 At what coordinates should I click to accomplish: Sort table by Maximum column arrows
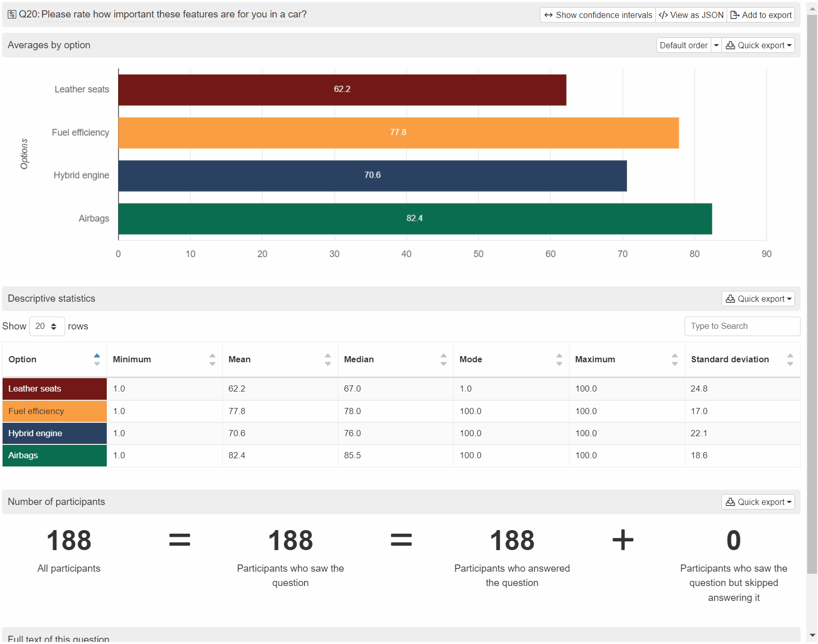[674, 360]
